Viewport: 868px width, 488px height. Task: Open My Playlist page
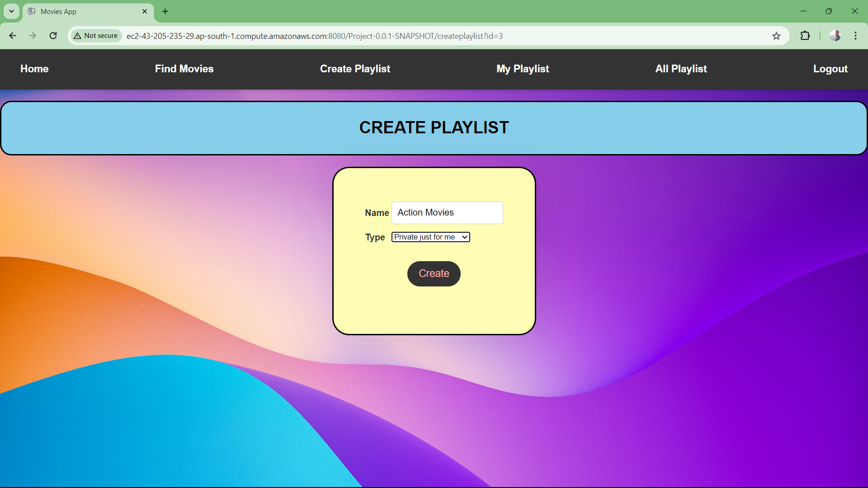[x=523, y=69]
